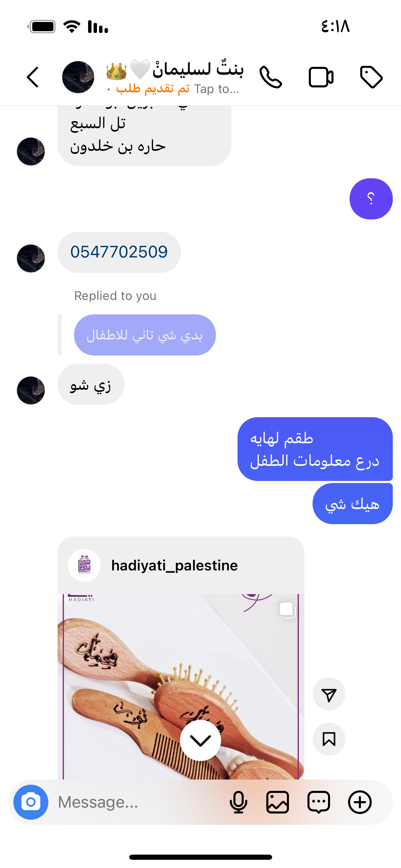Viewport: 401px width, 868px height.
Task: Share the hadiyati post with paper plane icon
Action: (329, 694)
